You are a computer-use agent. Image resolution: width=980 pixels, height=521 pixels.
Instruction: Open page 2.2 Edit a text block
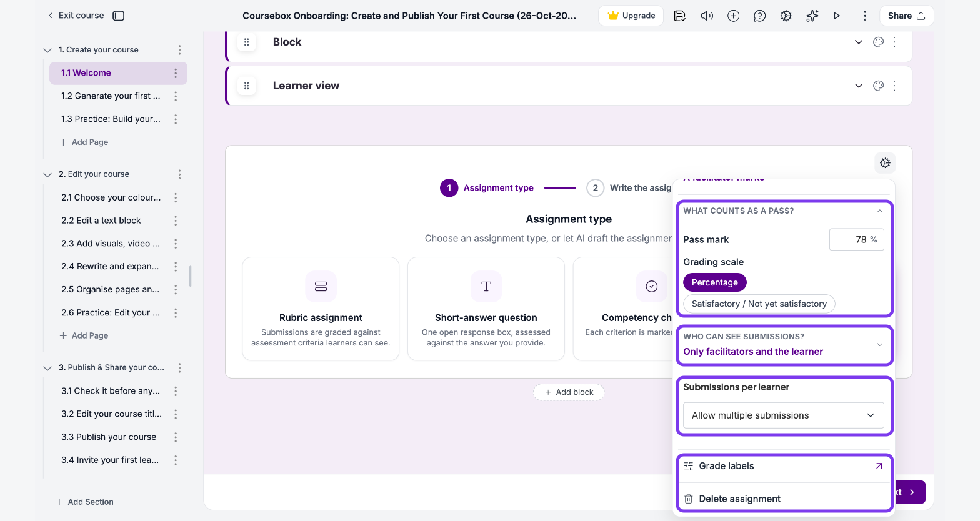[101, 221]
